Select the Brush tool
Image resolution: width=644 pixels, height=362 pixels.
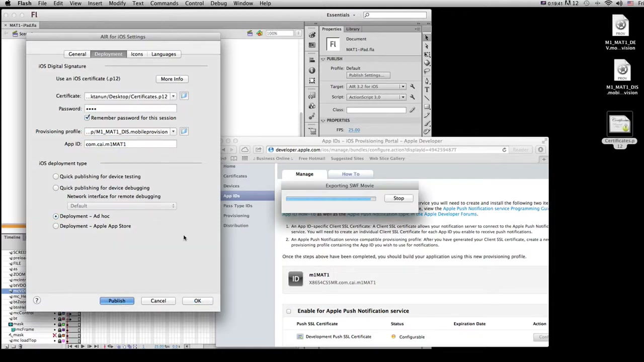pyautogui.click(x=427, y=123)
